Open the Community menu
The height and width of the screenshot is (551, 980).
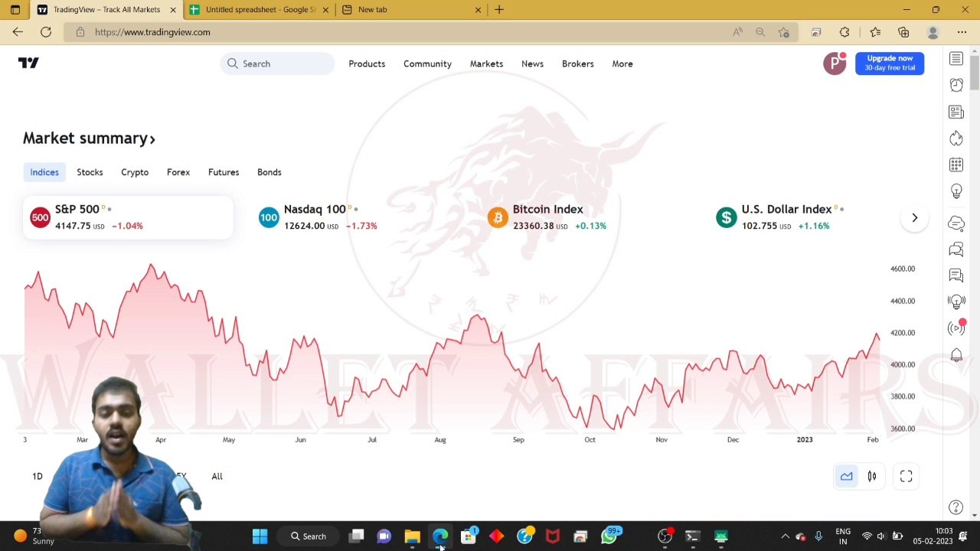427,64
